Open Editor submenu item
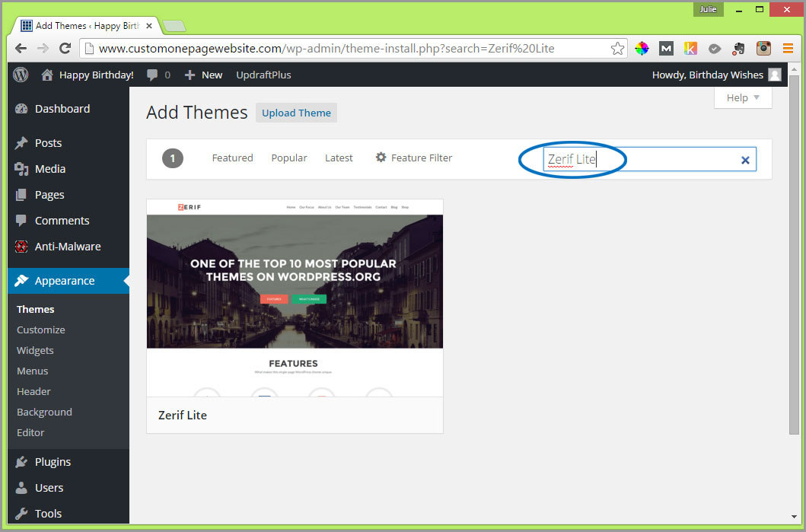 [30, 432]
